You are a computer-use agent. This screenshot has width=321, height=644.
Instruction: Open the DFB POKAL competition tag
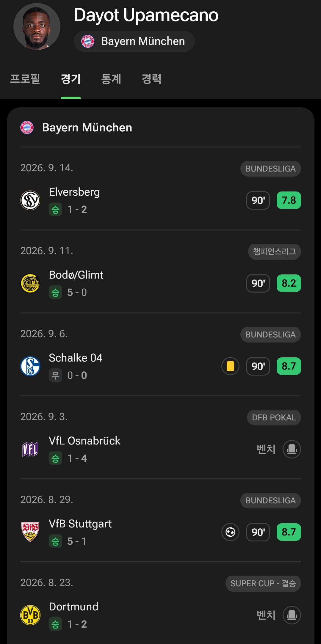(x=274, y=418)
